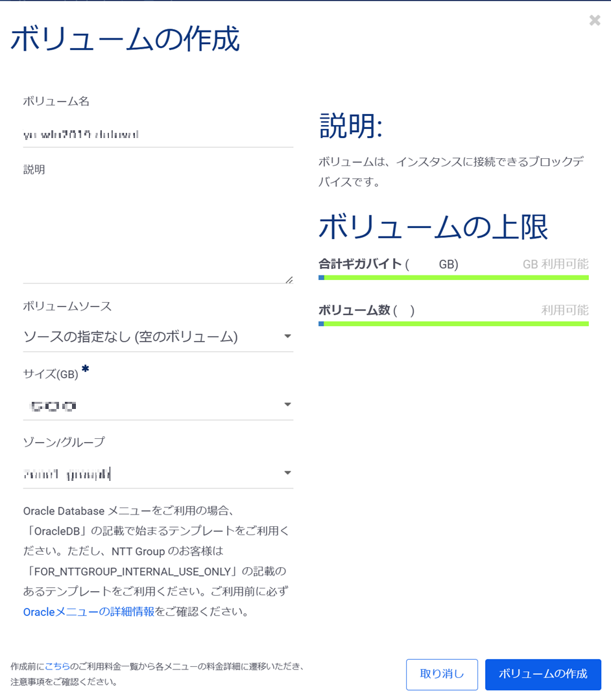Click the 説明: heading on the right
Image resolution: width=611 pixels, height=700 pixels.
[x=351, y=126]
